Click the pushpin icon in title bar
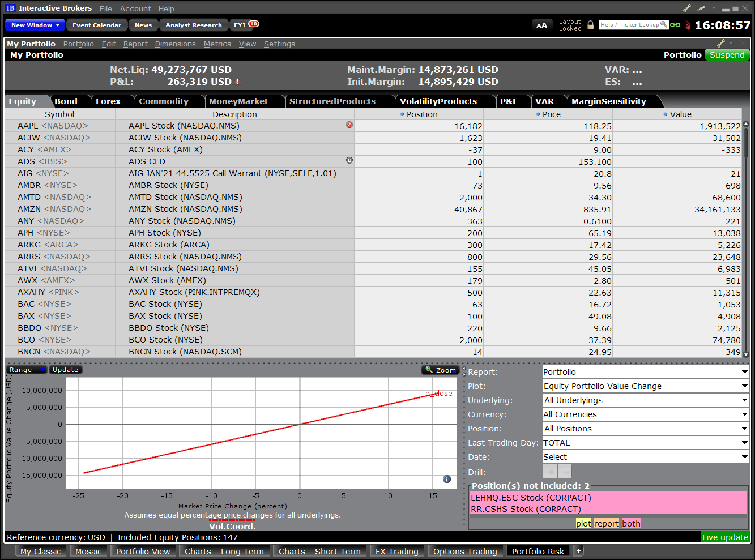The image size is (755, 560). coord(701,8)
